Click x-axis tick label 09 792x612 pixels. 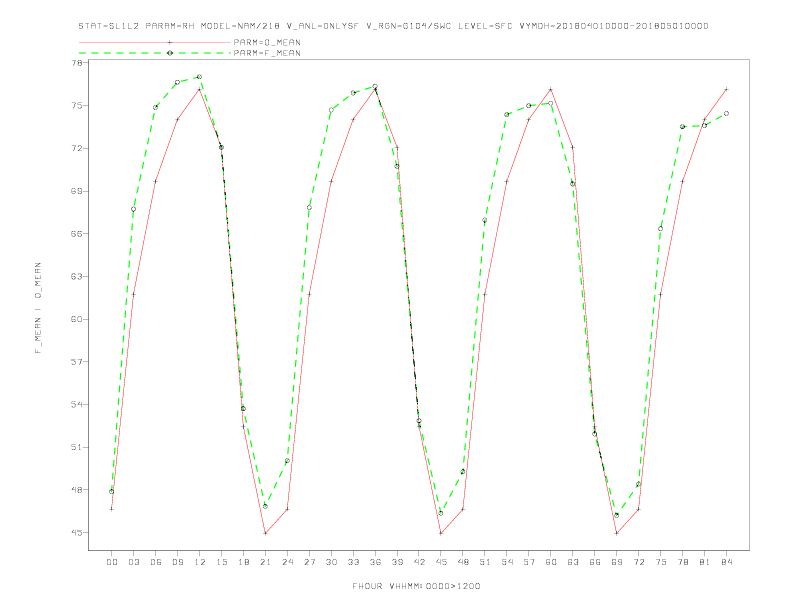click(177, 562)
